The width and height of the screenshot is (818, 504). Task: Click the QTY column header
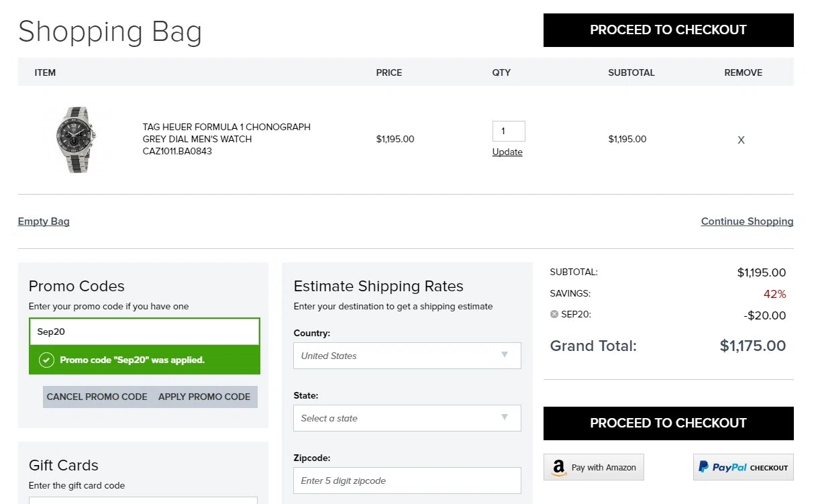(501, 72)
